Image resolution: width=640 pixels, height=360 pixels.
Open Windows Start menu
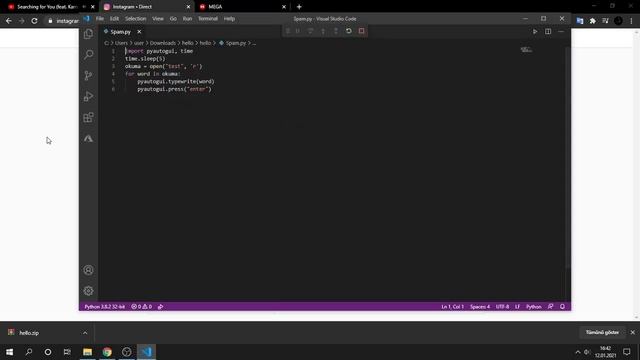point(9,352)
